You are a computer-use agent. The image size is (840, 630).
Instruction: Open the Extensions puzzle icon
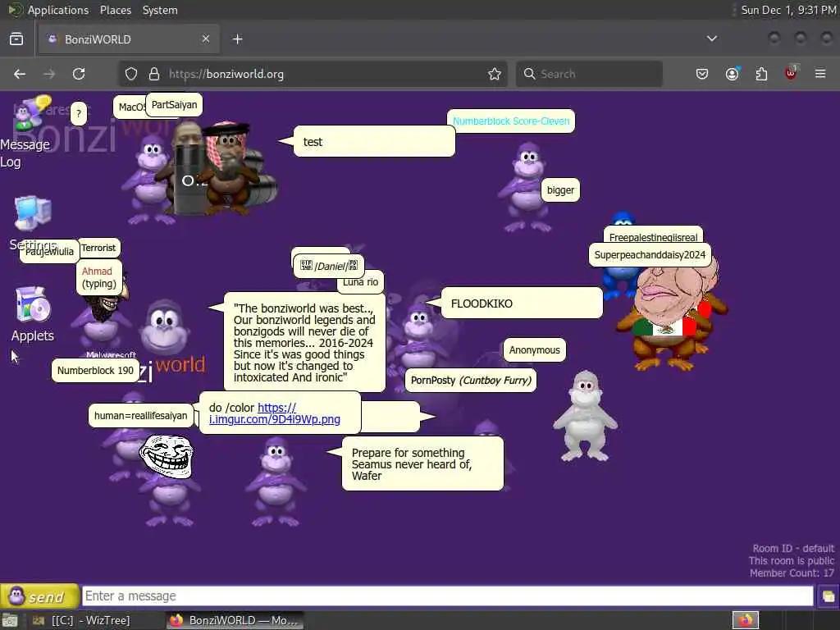coord(761,74)
